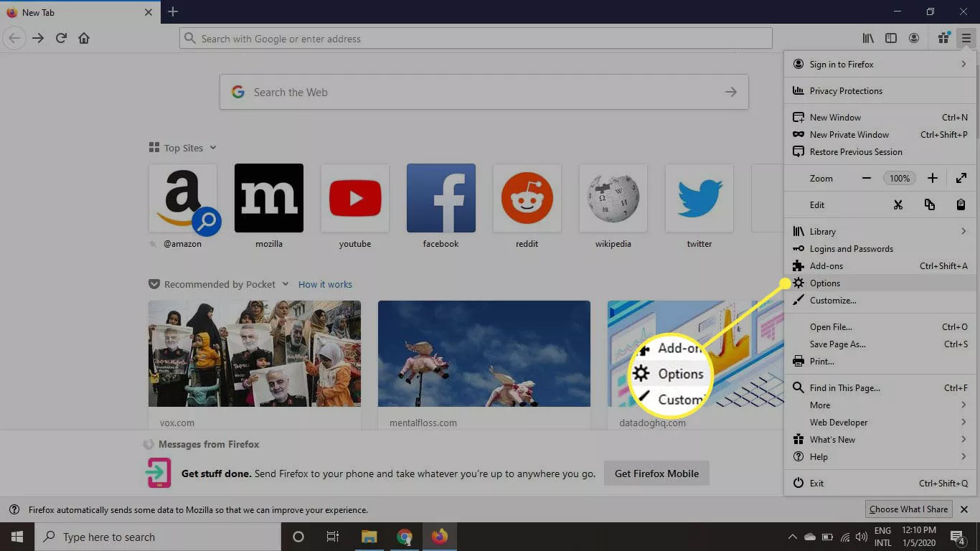980x551 pixels.
Task: Expand the Web Developer submenu
Action: coord(839,422)
